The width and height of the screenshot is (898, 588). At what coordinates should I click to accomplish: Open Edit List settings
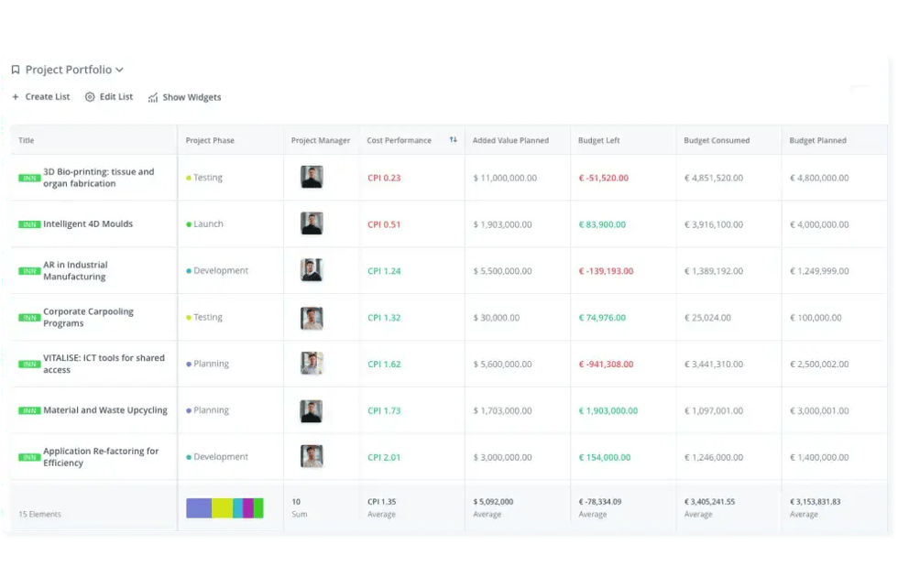(108, 97)
